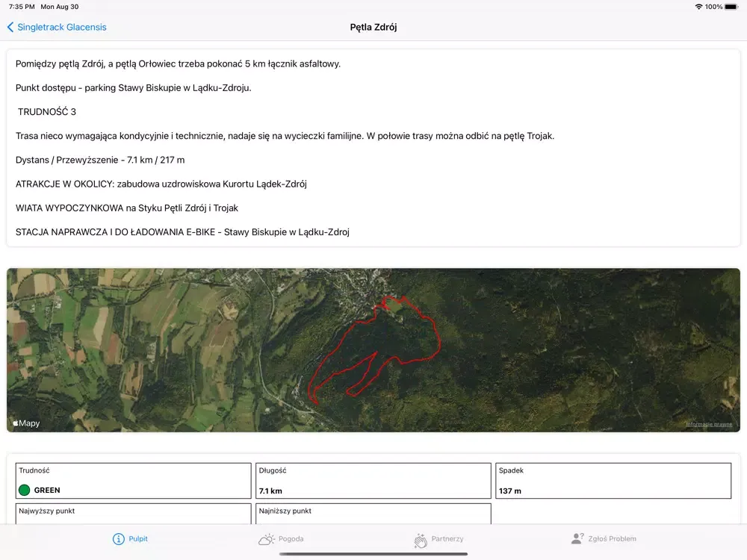The image size is (747, 560).
Task: Tap the Partnerzy clapping hands icon
Action: click(420, 540)
